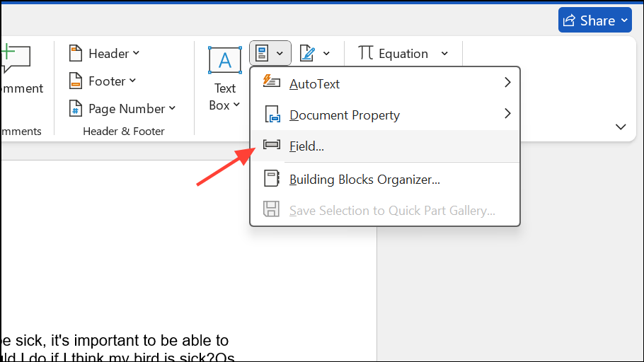Viewport: 644px width, 362px height.
Task: Expand the AutoText submenu arrow
Action: click(x=507, y=83)
